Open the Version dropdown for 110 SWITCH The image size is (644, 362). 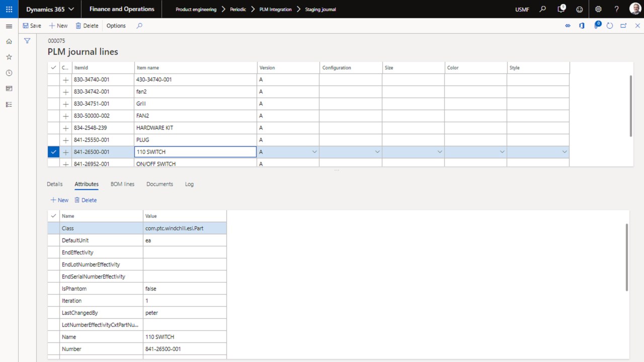(314, 152)
